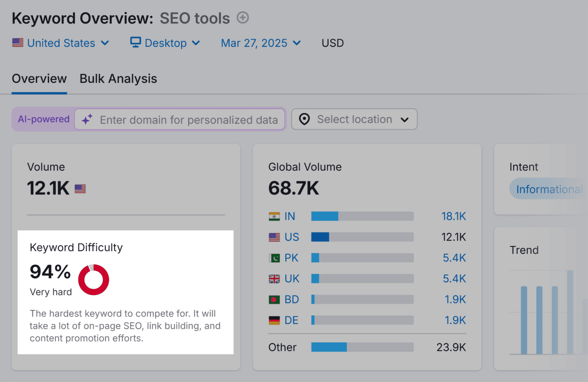
Task: Click the Pakistan flag icon
Action: coord(274,258)
